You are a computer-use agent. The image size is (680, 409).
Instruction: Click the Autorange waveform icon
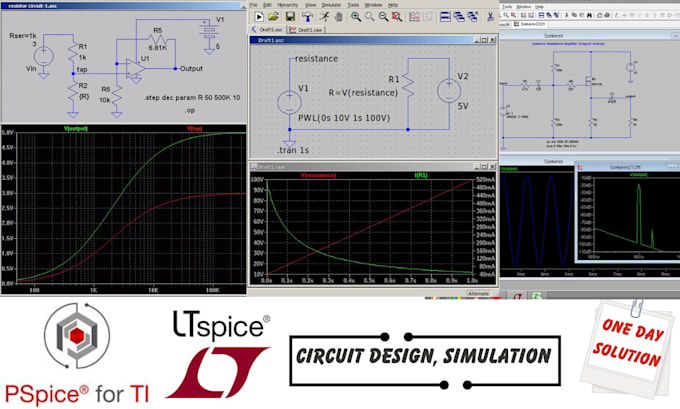pos(415,17)
